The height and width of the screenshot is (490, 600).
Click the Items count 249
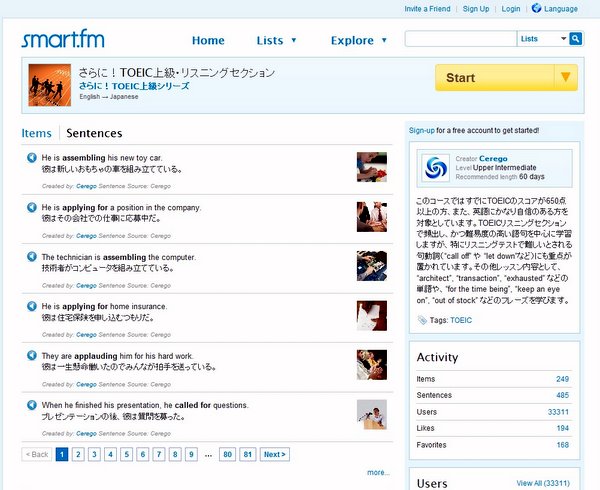point(562,379)
